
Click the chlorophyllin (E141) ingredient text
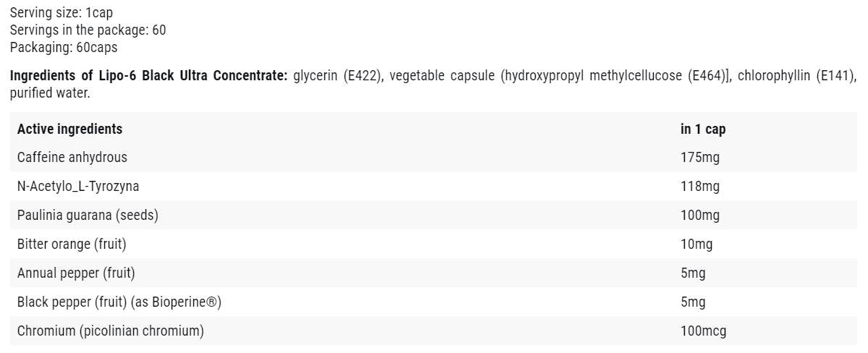[796, 76]
